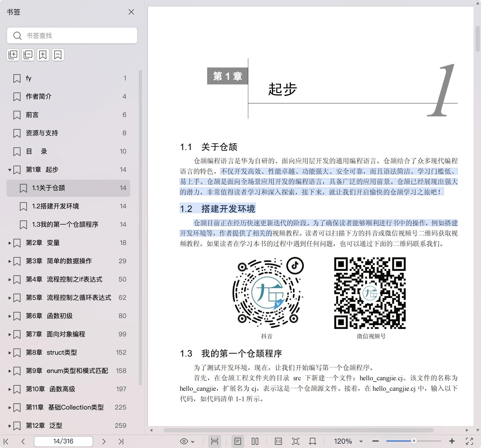Expand 第2章 变量 bookmark
This screenshot has width=481, height=448.
[10, 243]
